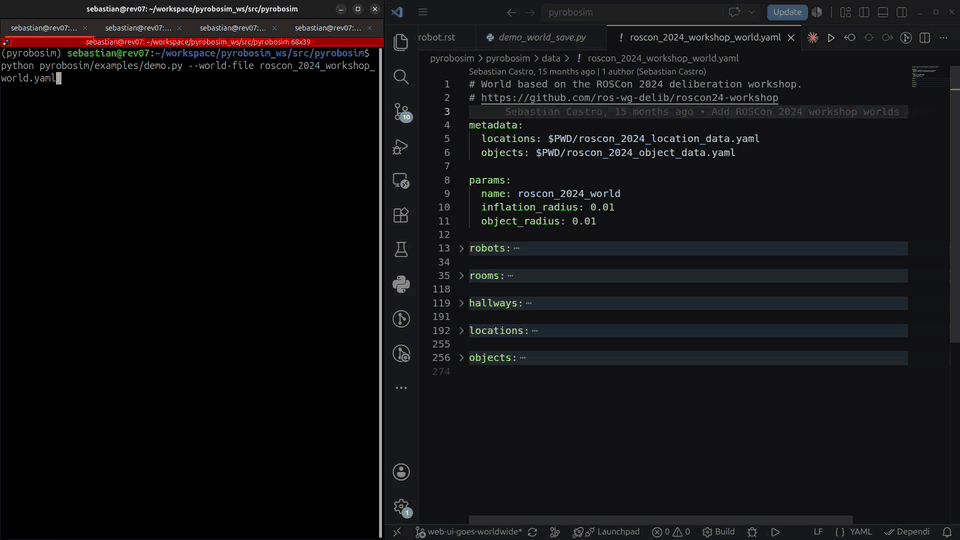Click the debug bug icon in status bar
Image resolution: width=960 pixels, height=540 pixels.
point(752,532)
